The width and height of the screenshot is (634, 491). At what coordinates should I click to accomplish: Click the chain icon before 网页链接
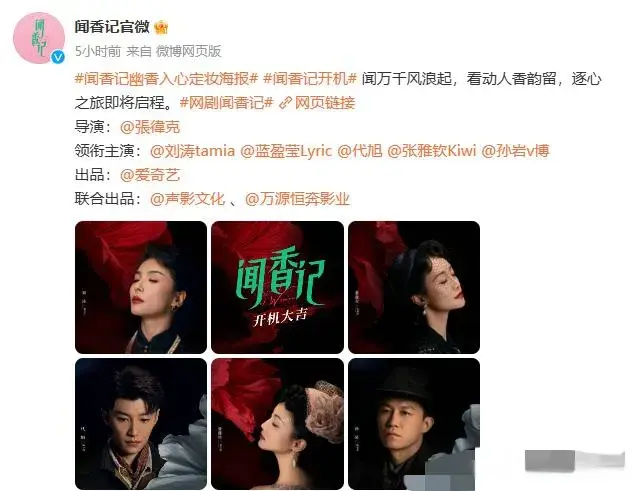[285, 103]
